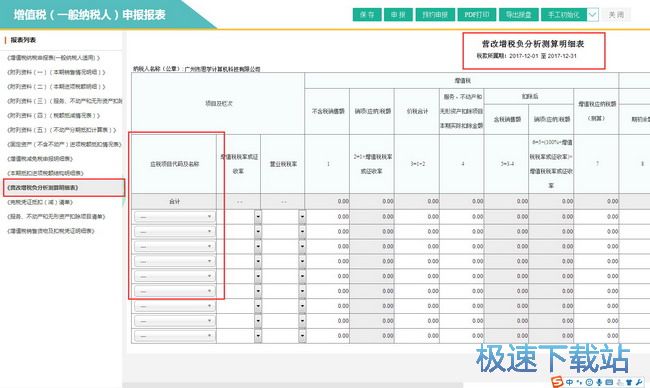Open first row's 营业税税率 dropdown arrow
Image resolution: width=650 pixels, height=388 pixels.
(x=302, y=217)
